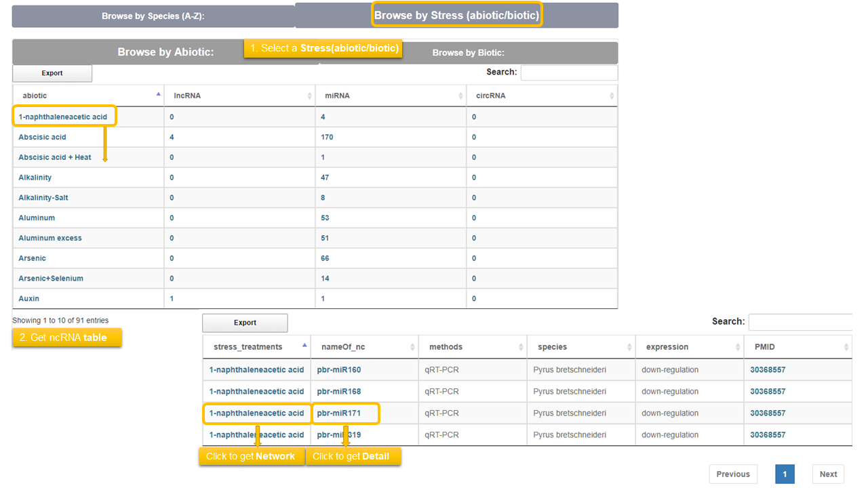Click the lncRNA column sort icon
Image resolution: width=868 pixels, height=488 pixels.
click(x=310, y=96)
